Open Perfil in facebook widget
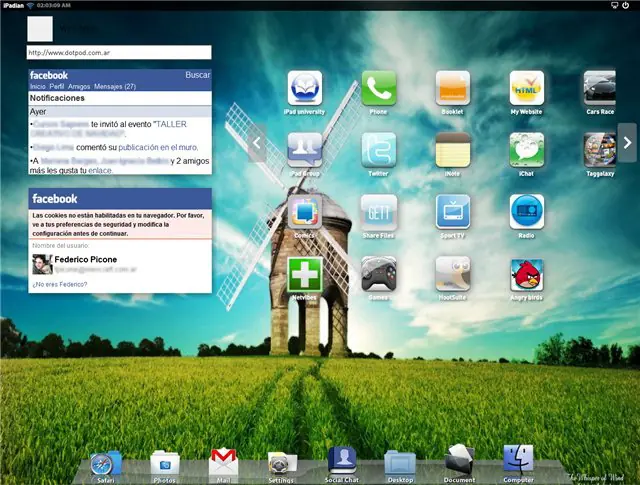The height and width of the screenshot is (485, 640). click(57, 87)
